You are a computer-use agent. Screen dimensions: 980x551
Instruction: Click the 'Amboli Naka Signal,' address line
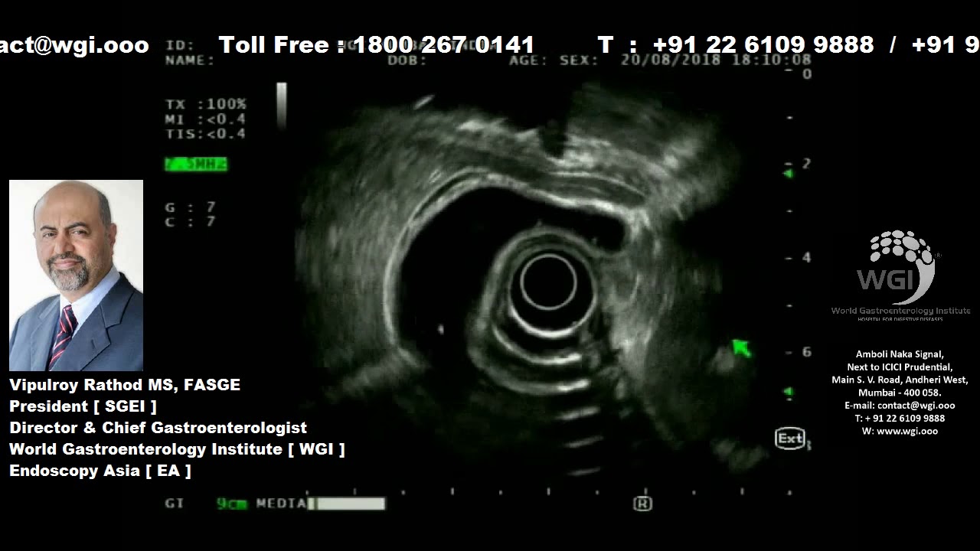[x=900, y=354]
